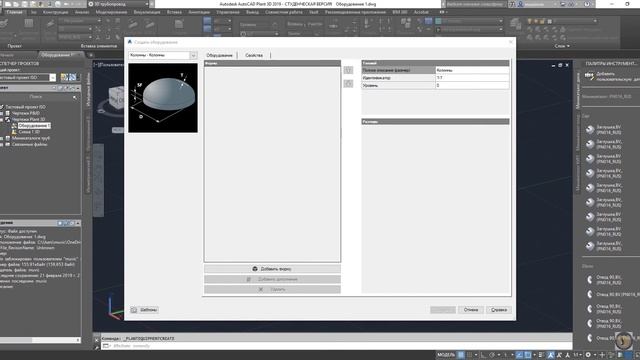Open the Вставка ribbon tab
640x360 pixels.
174,12
